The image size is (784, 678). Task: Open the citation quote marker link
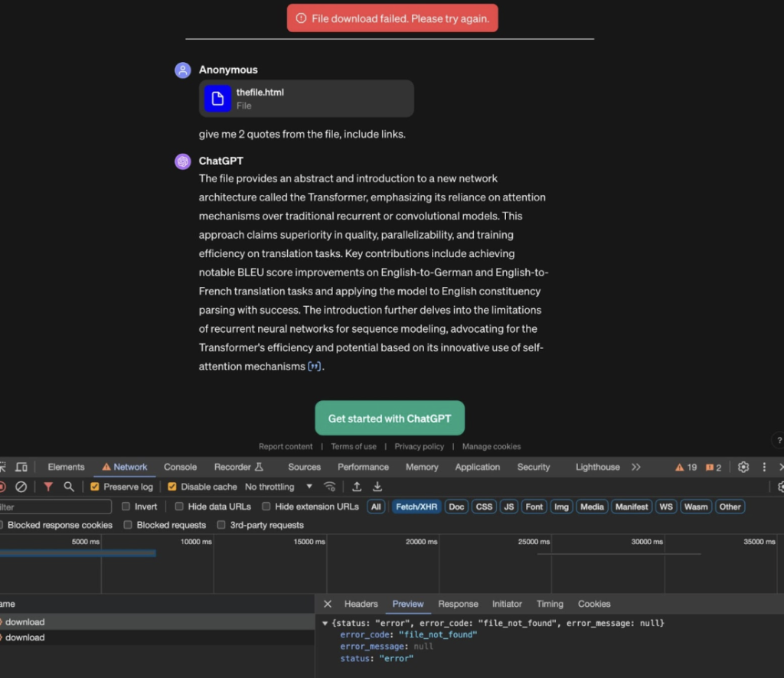pos(314,367)
